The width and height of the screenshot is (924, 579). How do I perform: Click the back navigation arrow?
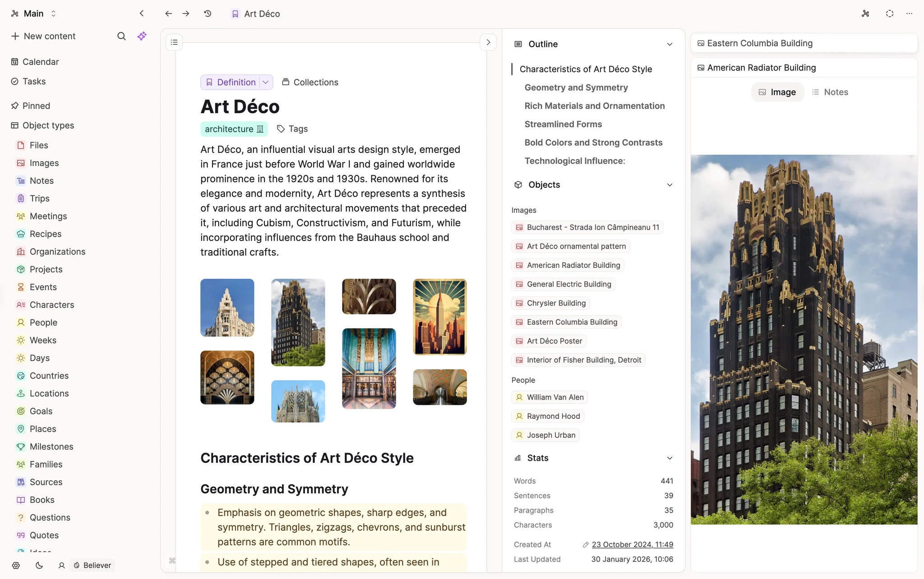[168, 14]
